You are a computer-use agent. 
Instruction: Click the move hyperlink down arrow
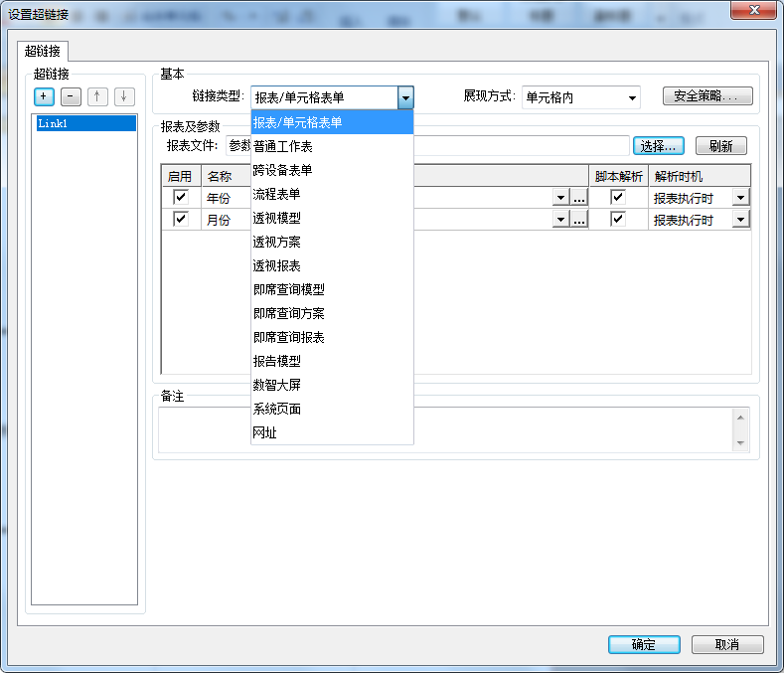[123, 96]
